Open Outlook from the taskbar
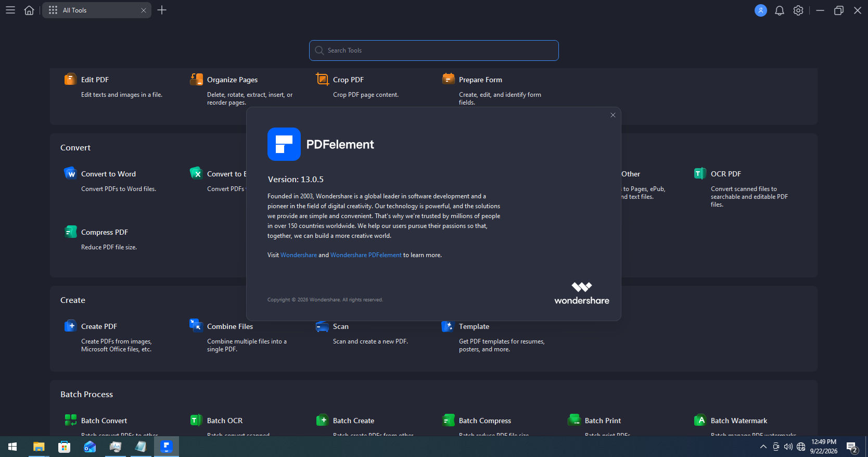Screen dimensions: 868x457 pyautogui.click(x=90, y=447)
